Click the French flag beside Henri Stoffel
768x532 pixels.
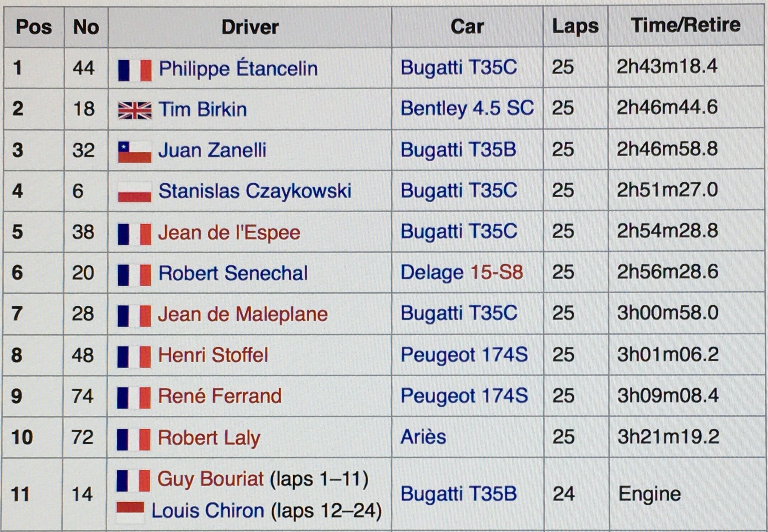[x=134, y=357]
